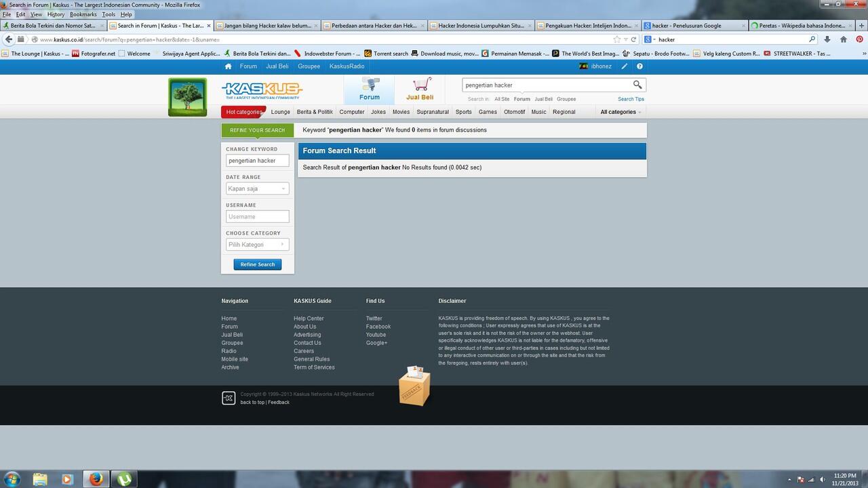The height and width of the screenshot is (488, 868).
Task: Open the Date Range 'Kapan saja' dropdown
Action: tap(257, 188)
